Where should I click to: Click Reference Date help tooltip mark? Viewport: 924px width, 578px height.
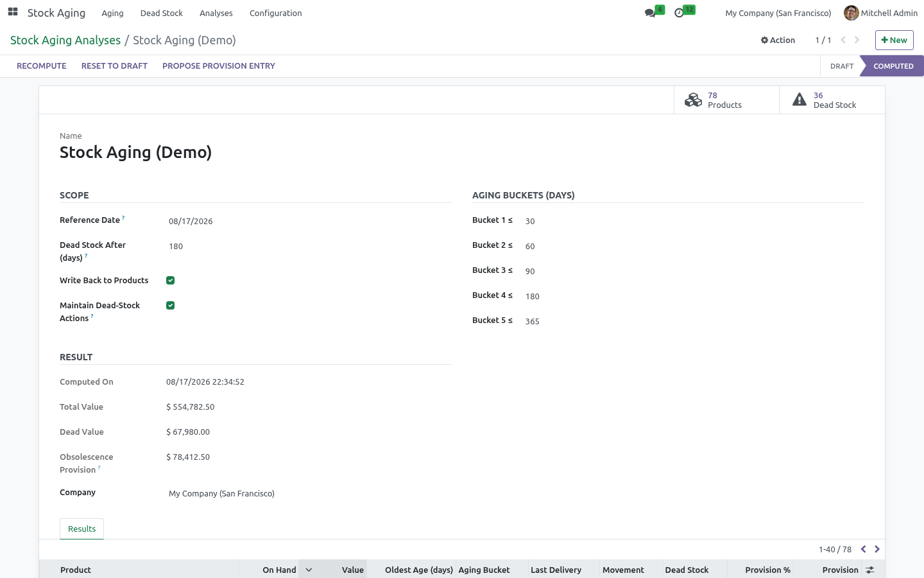tap(123, 218)
